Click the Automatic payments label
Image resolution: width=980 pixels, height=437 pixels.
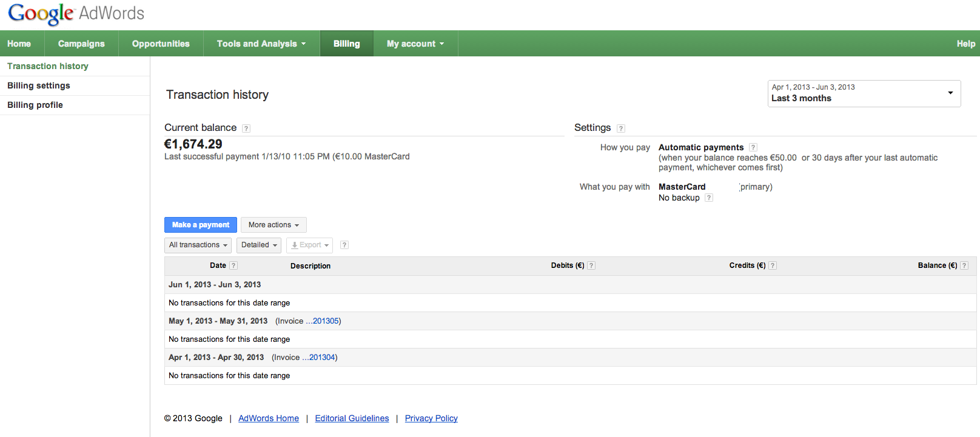[x=701, y=147]
